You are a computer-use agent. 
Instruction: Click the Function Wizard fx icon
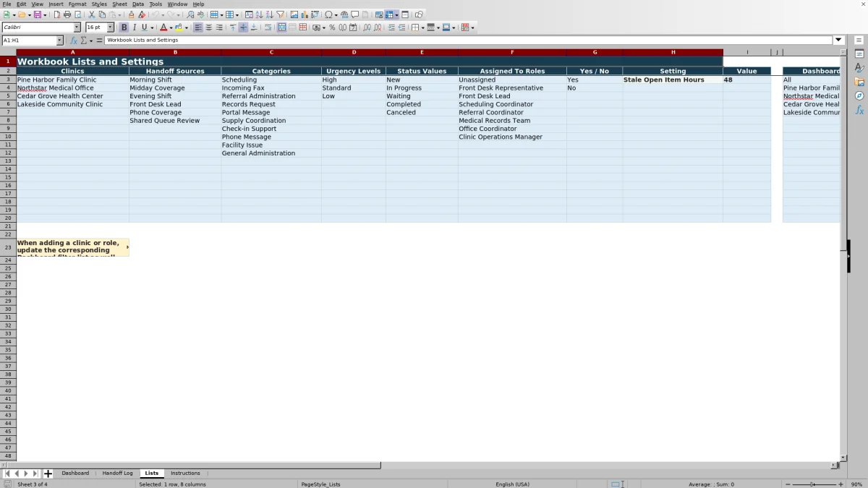73,40
